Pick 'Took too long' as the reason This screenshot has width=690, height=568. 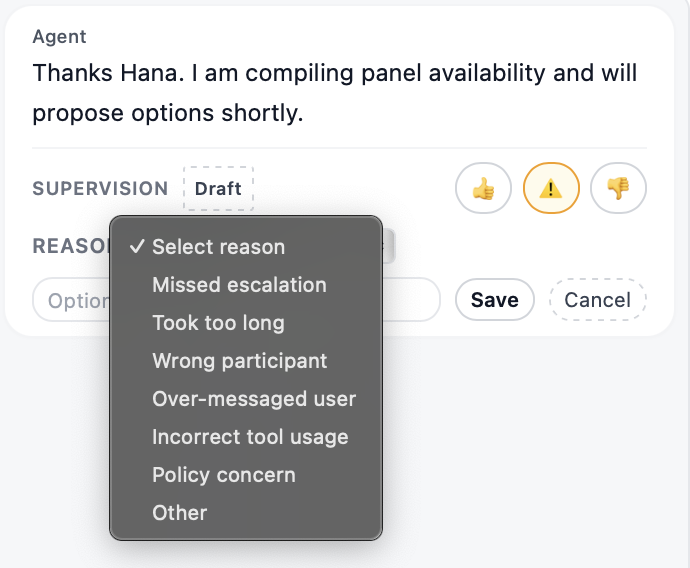[218, 323]
